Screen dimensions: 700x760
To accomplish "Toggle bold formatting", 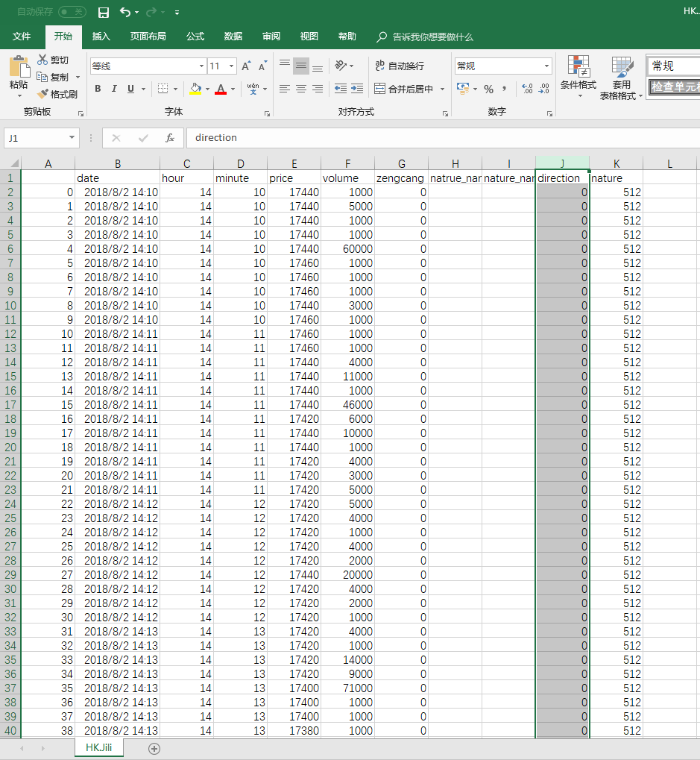I will point(98,89).
